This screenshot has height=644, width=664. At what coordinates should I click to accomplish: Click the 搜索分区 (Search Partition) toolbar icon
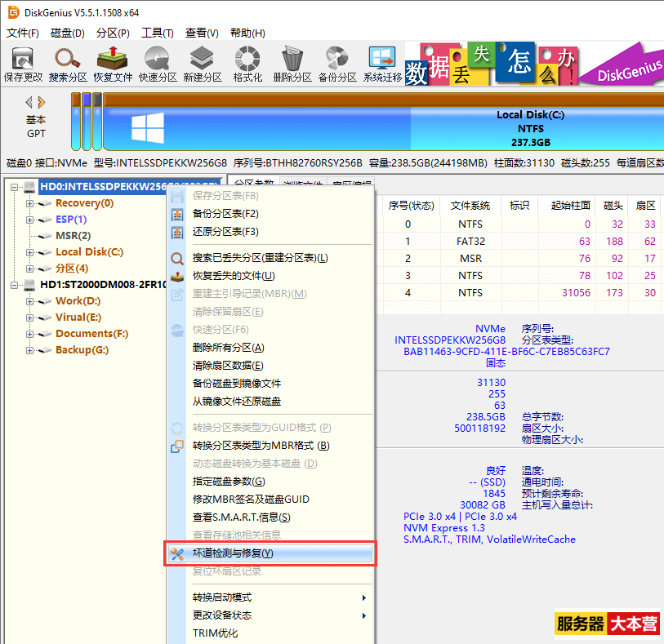pos(67,64)
